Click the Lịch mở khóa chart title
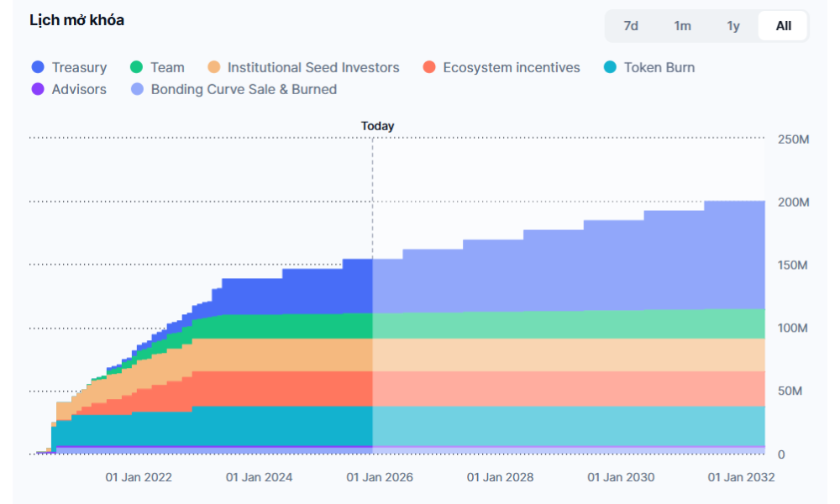The height and width of the screenshot is (504, 840). click(76, 20)
